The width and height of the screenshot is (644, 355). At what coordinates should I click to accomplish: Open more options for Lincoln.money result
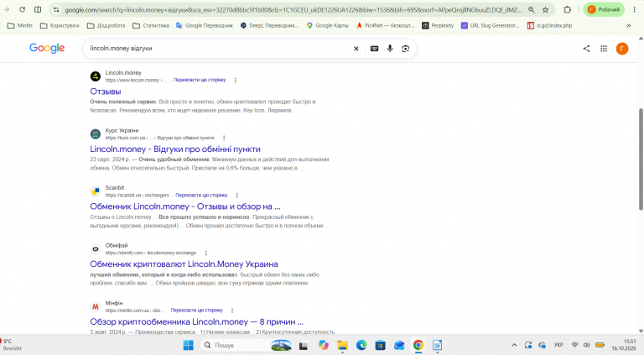[x=236, y=80]
